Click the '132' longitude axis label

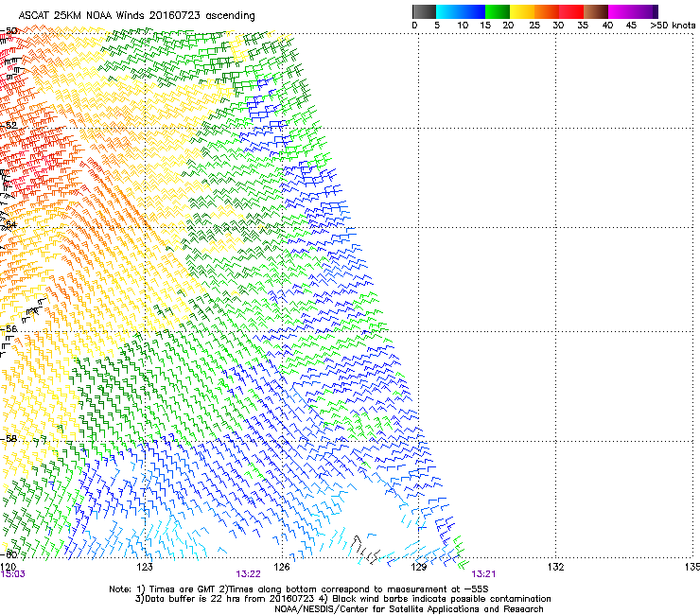coord(556,567)
